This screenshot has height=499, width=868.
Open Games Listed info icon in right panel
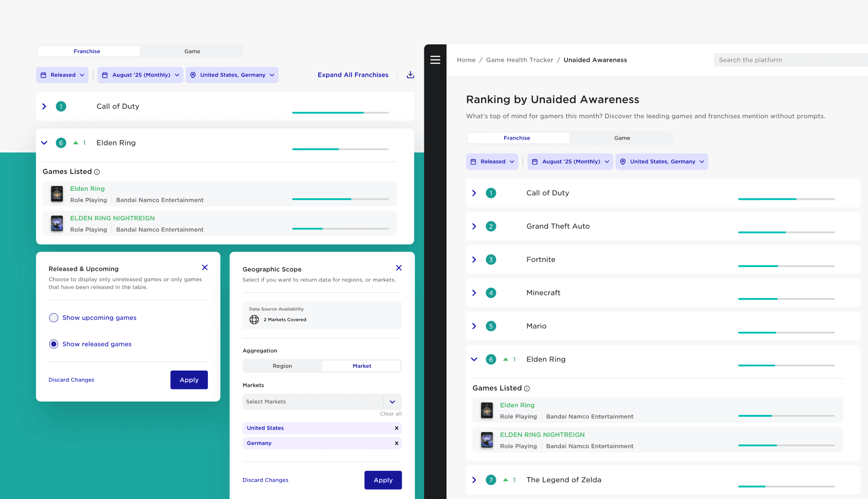[x=527, y=389]
